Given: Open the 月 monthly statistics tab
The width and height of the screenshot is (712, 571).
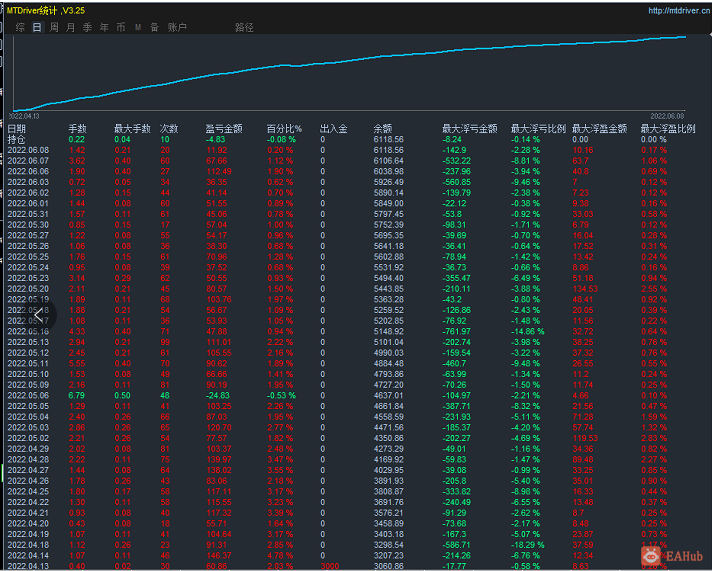Looking at the screenshot, I should click(x=70, y=28).
